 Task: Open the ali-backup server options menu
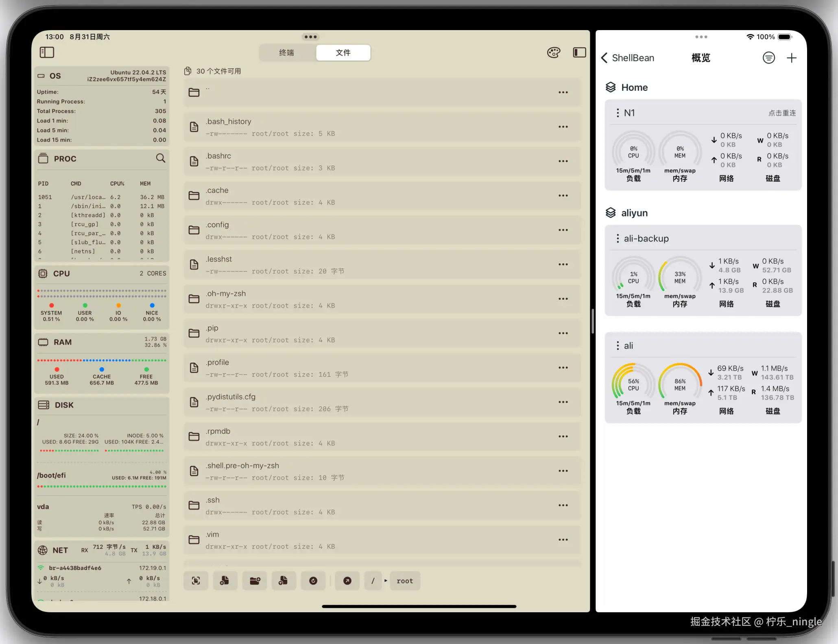point(618,238)
